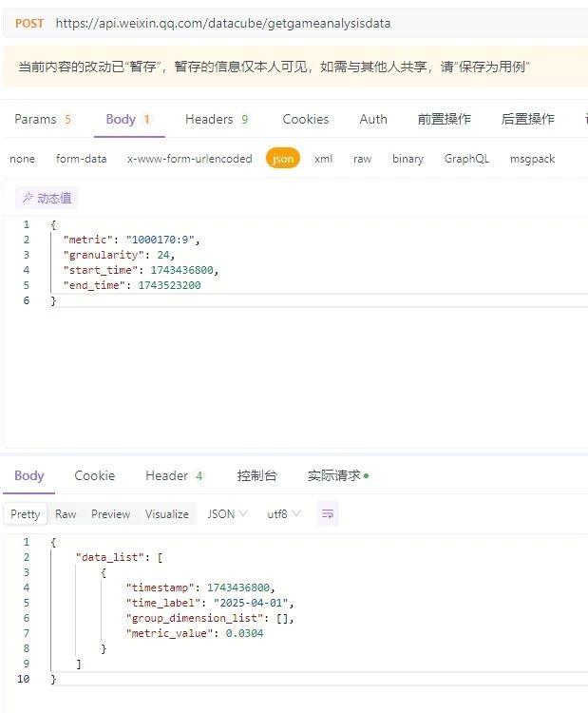Image resolution: width=588 pixels, height=713 pixels.
Task: Click the start_time value 1743436800
Action: coord(181,270)
